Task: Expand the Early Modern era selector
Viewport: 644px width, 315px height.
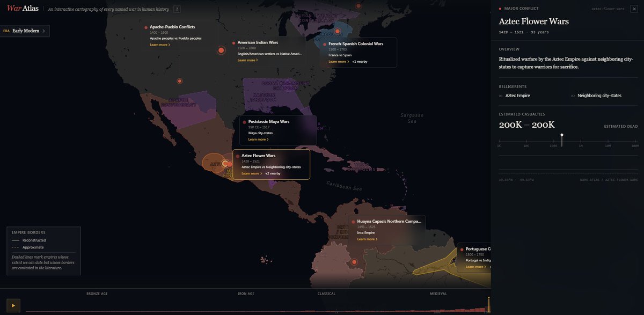Action: pos(25,31)
